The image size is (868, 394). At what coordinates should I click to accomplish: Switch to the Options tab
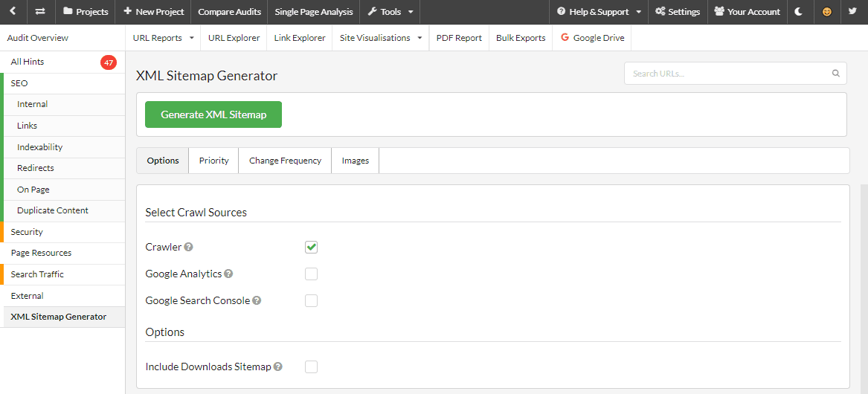click(x=163, y=161)
